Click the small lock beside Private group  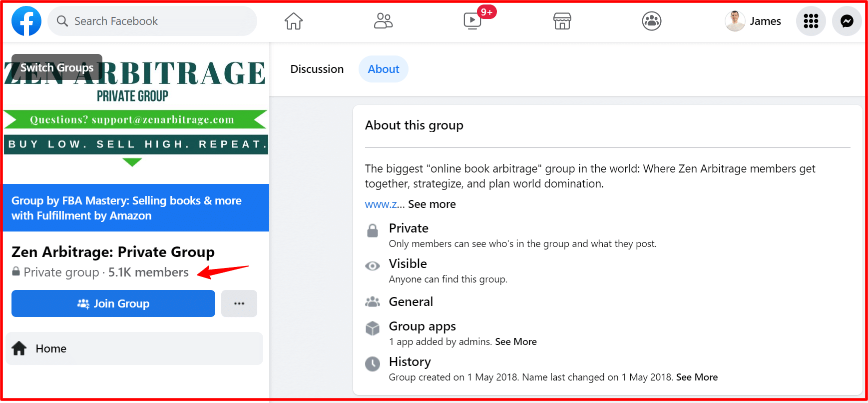16,271
